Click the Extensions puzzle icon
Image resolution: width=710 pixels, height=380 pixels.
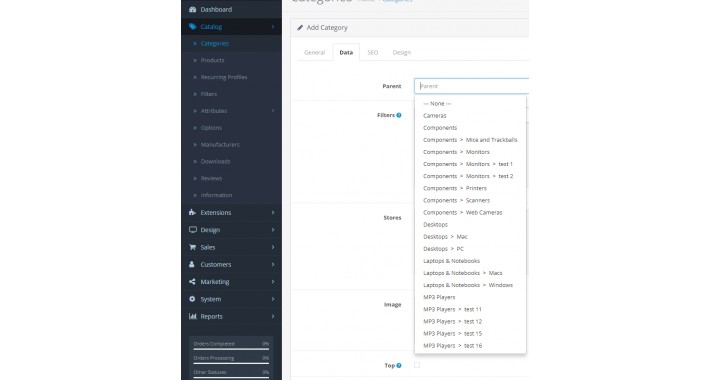click(192, 212)
